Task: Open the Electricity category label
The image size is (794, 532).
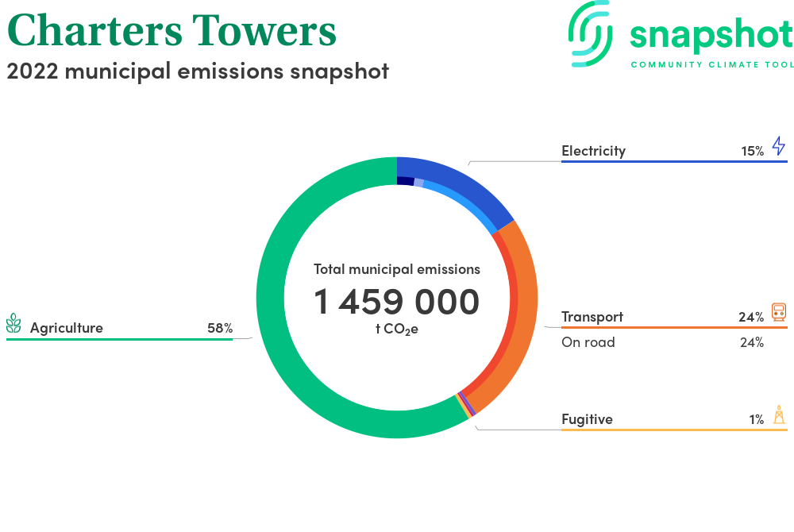Action: click(x=593, y=151)
